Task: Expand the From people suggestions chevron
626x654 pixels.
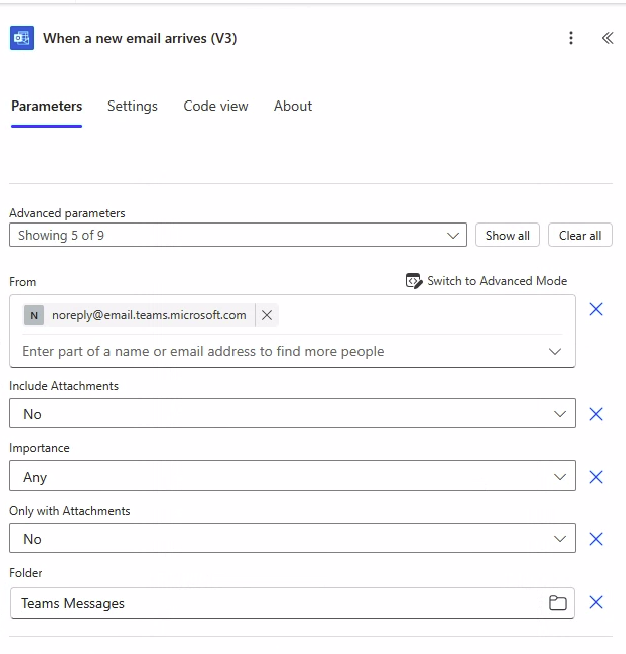Action: (x=555, y=352)
